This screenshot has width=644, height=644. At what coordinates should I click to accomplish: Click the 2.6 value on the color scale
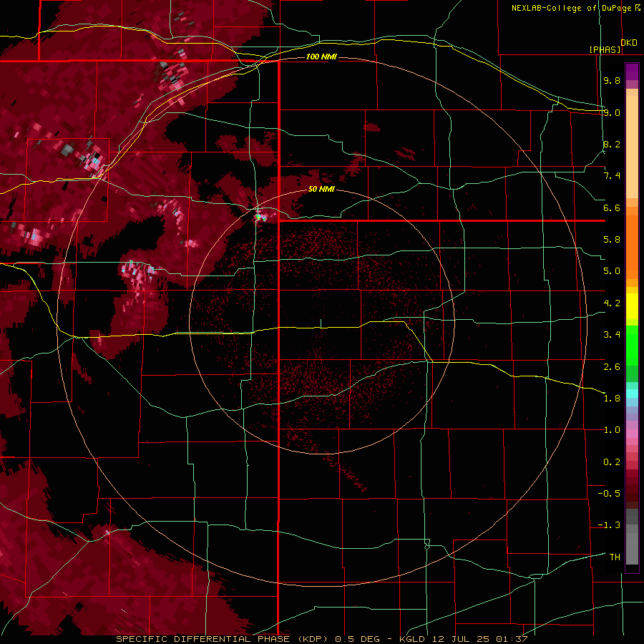pos(612,367)
